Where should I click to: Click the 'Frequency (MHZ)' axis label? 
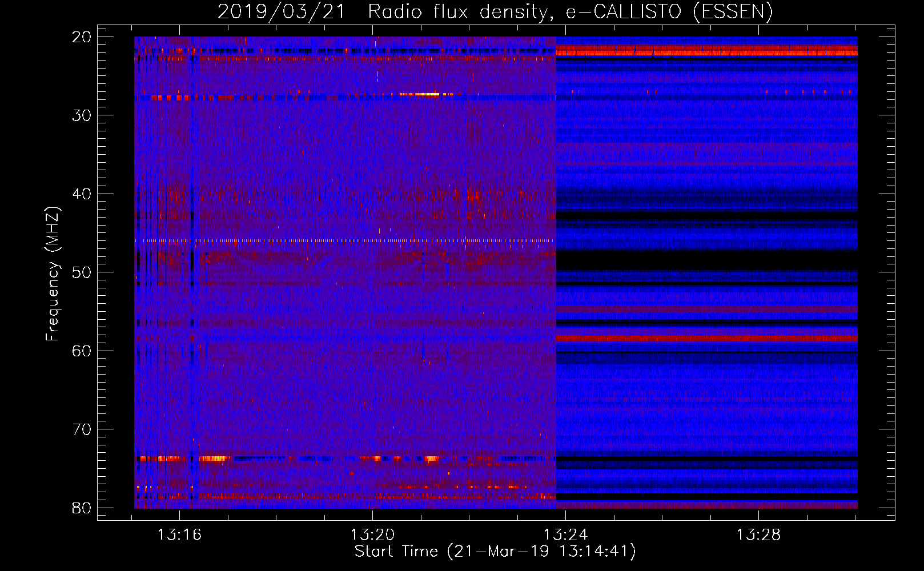coord(53,274)
